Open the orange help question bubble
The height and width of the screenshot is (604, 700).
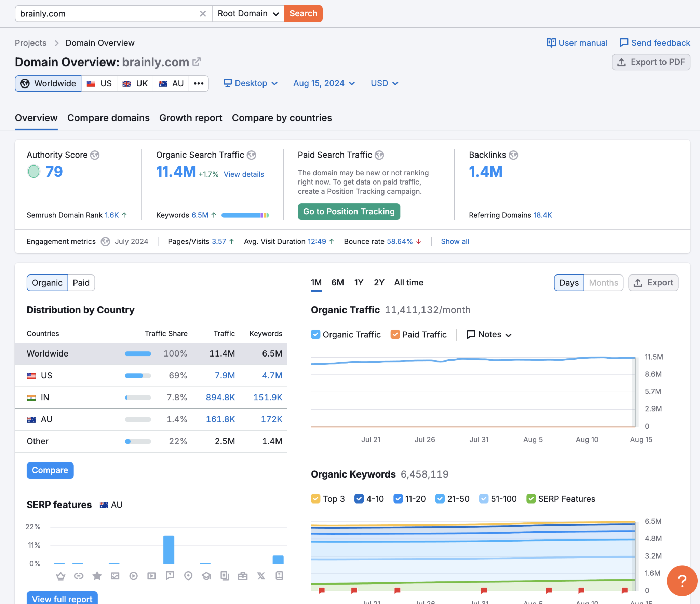(682, 581)
